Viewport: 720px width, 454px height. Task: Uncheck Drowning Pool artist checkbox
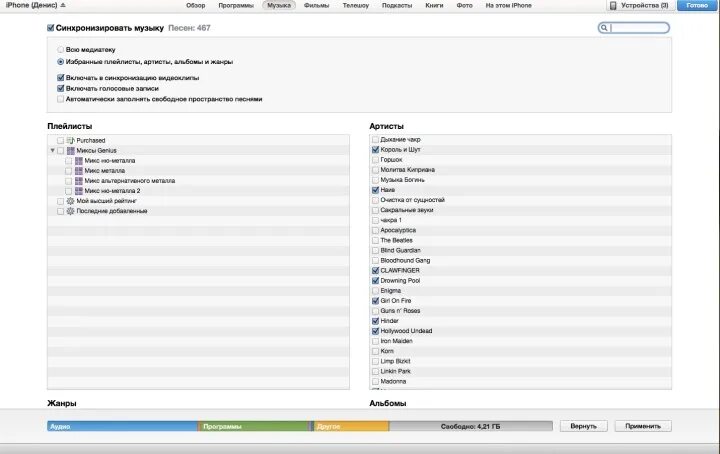pyautogui.click(x=375, y=281)
